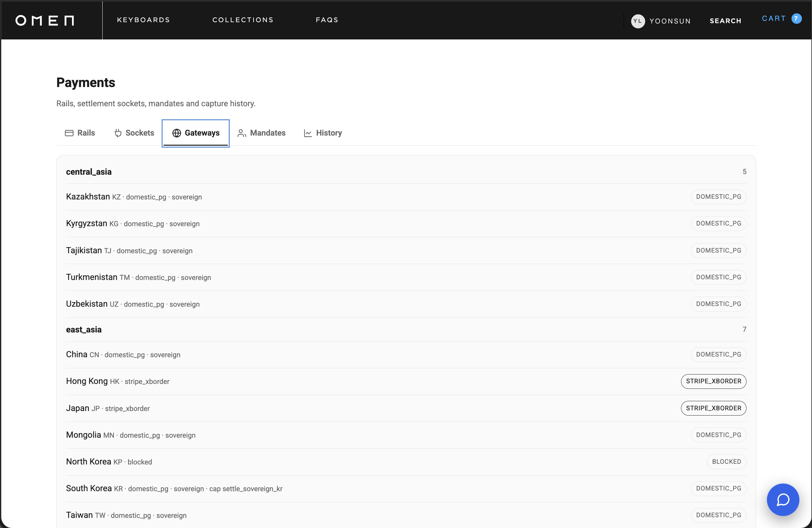Image resolution: width=812 pixels, height=528 pixels.
Task: Switch to the Rails tab
Action: click(80, 133)
